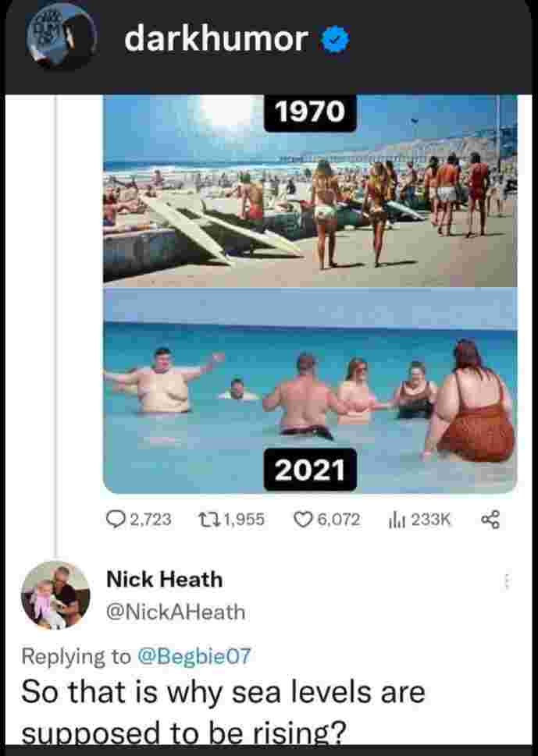538x756 pixels.
Task: Tap the blue verified badge
Action: click(334, 40)
